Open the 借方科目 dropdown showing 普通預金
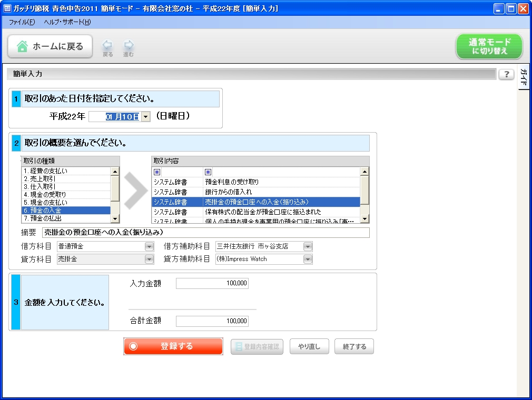The image size is (532, 400). pos(150,247)
